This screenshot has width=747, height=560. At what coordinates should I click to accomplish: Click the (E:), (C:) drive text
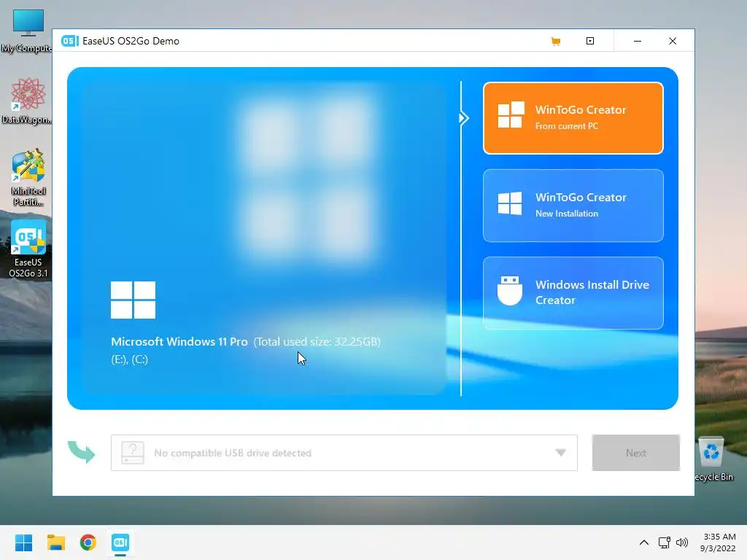[x=130, y=359]
